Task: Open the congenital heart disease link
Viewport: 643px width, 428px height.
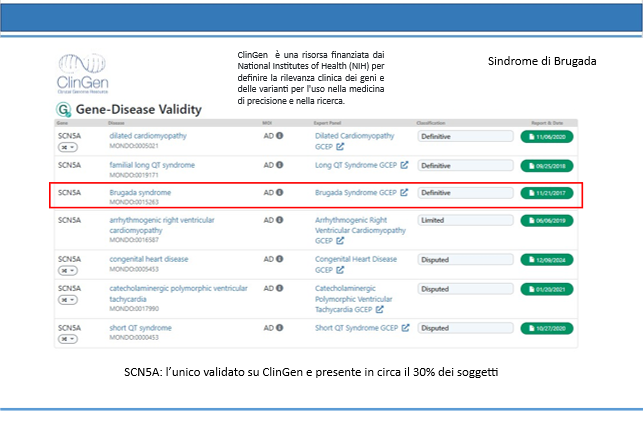Action: tap(148, 259)
